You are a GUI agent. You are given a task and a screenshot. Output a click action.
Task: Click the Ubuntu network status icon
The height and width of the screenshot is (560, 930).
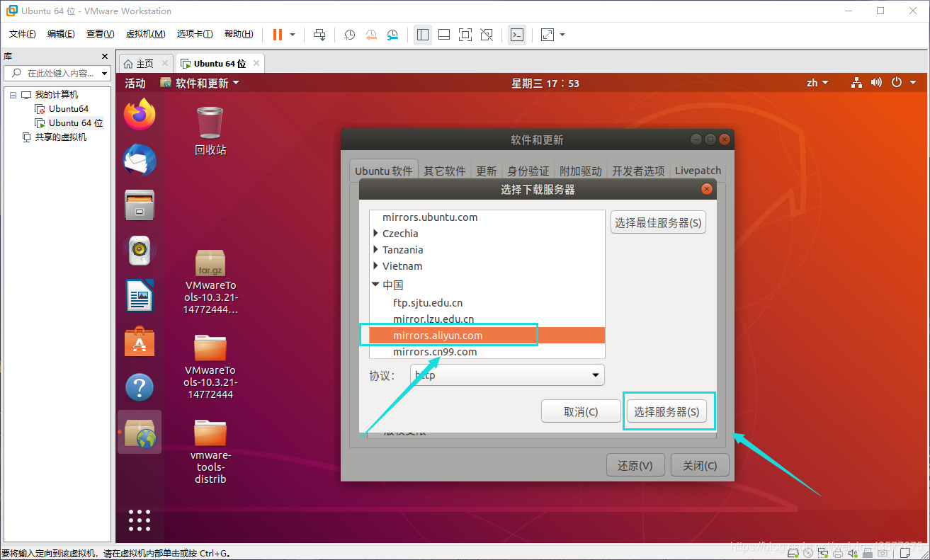coord(857,83)
